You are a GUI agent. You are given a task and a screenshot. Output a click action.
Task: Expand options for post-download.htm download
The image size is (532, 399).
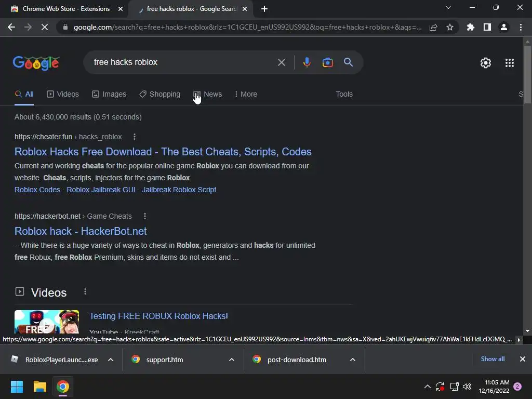(x=353, y=360)
